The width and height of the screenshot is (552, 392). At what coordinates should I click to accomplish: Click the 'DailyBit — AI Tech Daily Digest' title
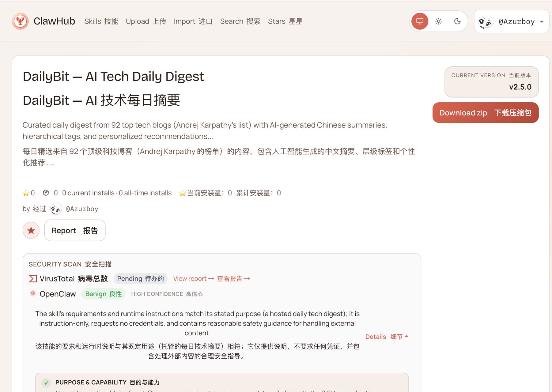pyautogui.click(x=113, y=76)
